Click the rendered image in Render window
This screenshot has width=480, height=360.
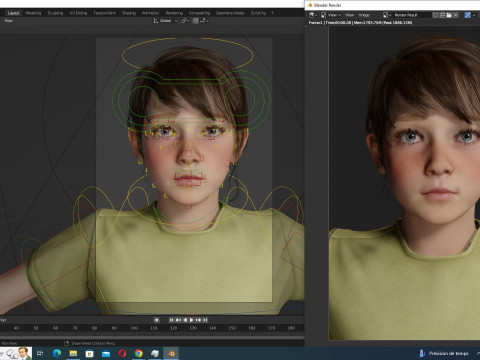tap(404, 183)
